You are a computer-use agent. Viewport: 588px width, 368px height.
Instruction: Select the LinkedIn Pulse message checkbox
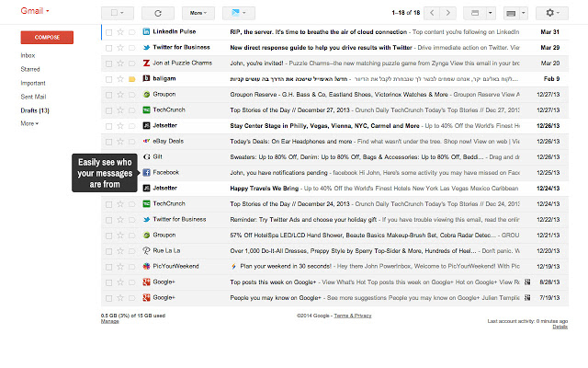(108, 32)
